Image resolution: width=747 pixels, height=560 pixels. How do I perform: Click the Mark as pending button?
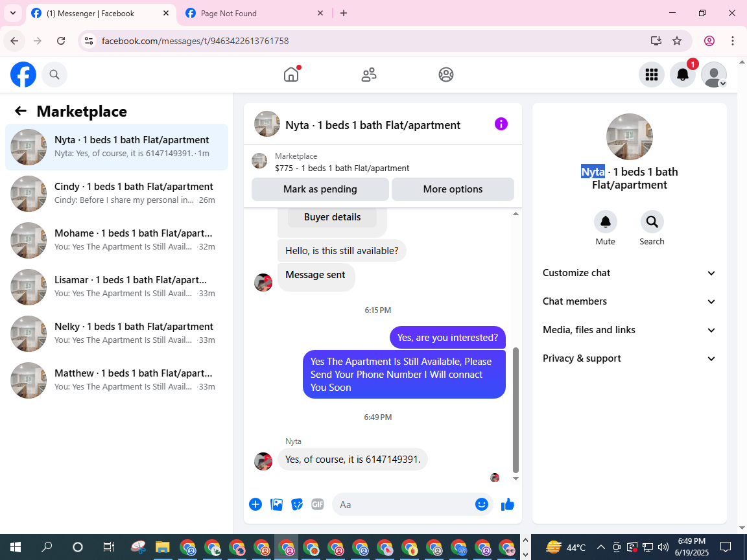(x=320, y=189)
